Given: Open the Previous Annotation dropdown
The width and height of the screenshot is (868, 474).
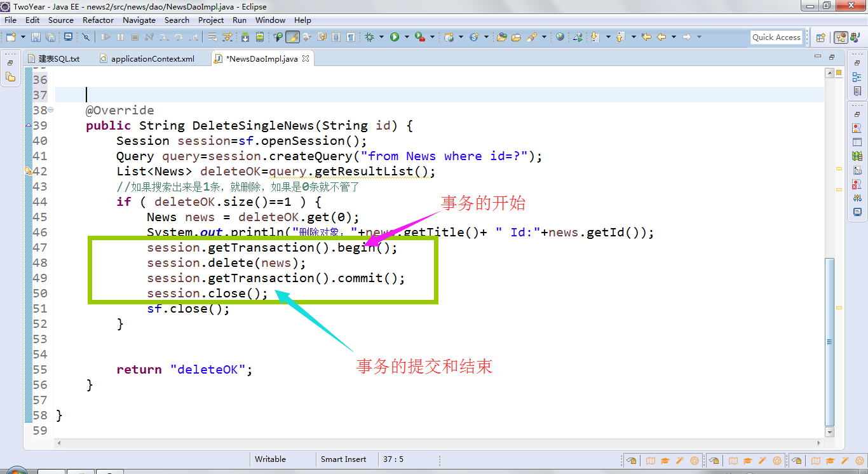Looking at the screenshot, I should pyautogui.click(x=634, y=37).
